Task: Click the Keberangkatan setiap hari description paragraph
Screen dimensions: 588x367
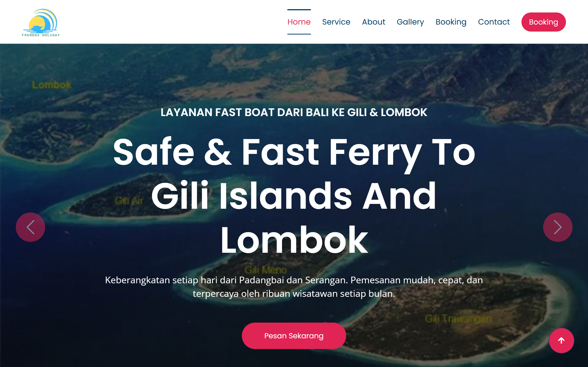Action: coord(294,287)
